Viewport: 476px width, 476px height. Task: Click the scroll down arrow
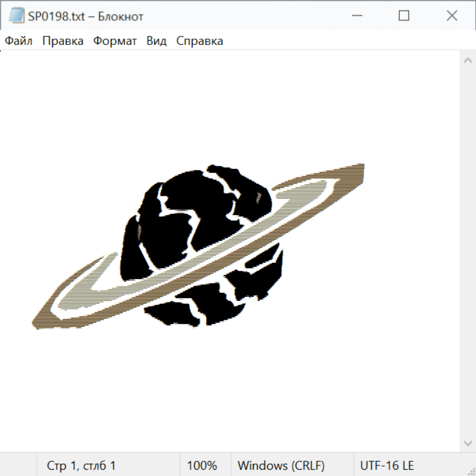pos(468,443)
